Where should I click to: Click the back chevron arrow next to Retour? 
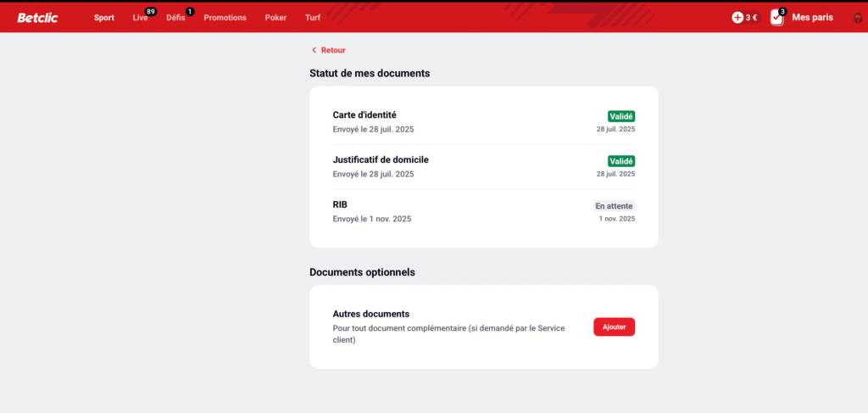tap(314, 50)
